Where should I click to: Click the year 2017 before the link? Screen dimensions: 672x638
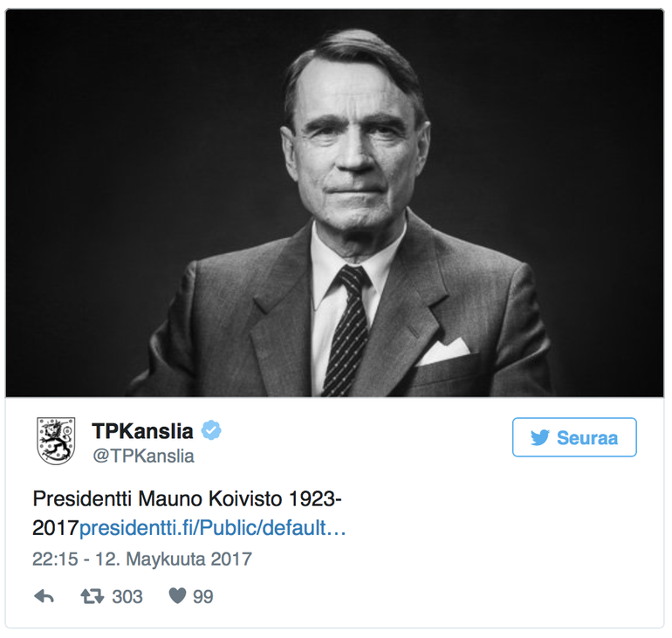tap(56, 528)
